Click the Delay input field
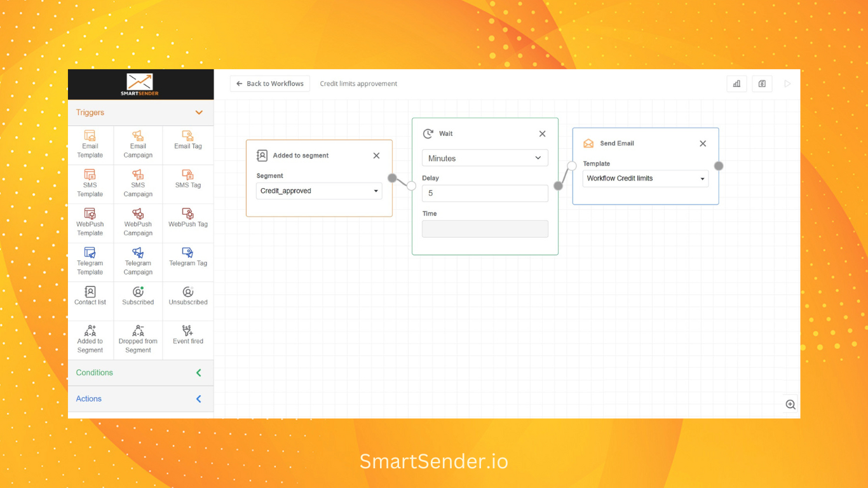 pyautogui.click(x=485, y=193)
